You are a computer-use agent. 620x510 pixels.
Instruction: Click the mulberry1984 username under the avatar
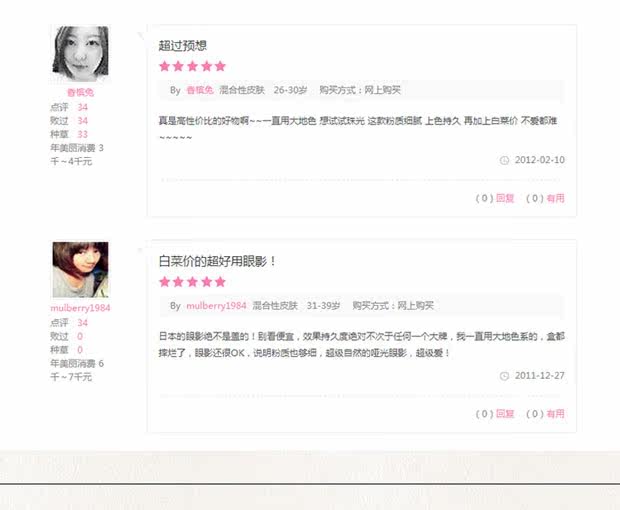[81, 308]
